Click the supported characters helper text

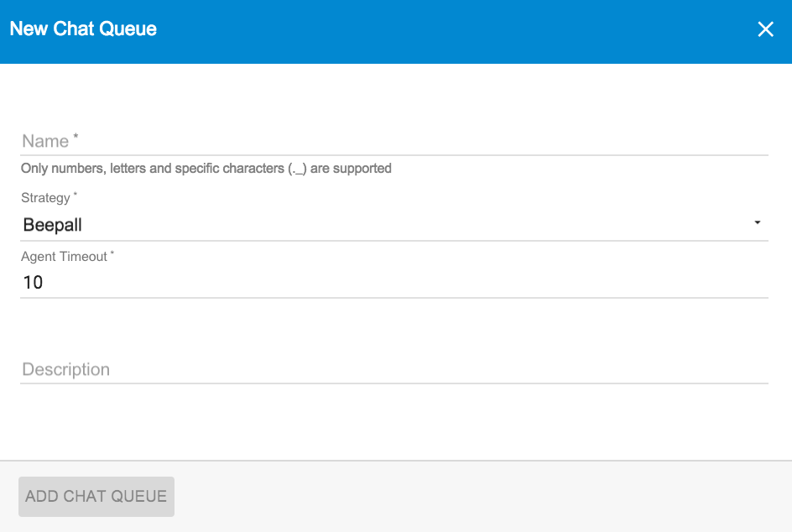pos(206,168)
